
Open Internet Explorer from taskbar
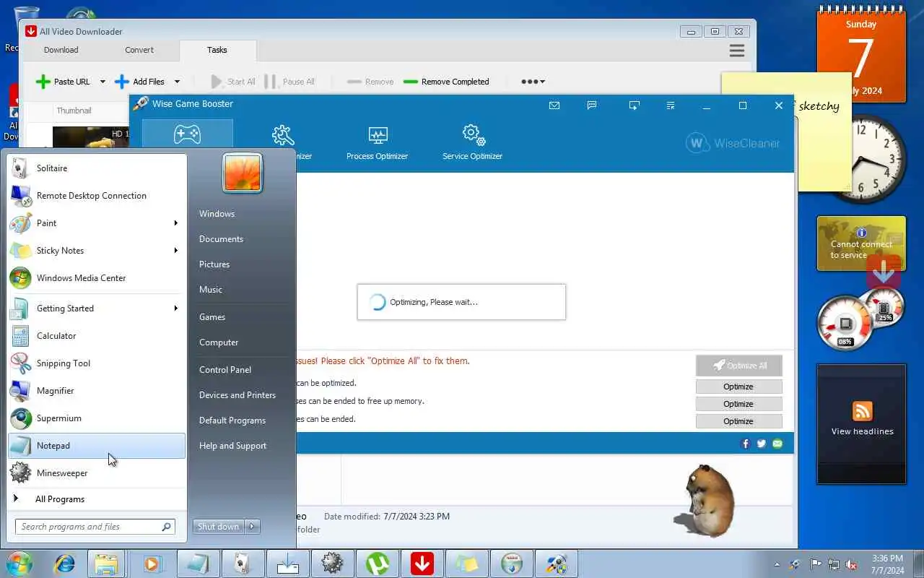coord(64,564)
